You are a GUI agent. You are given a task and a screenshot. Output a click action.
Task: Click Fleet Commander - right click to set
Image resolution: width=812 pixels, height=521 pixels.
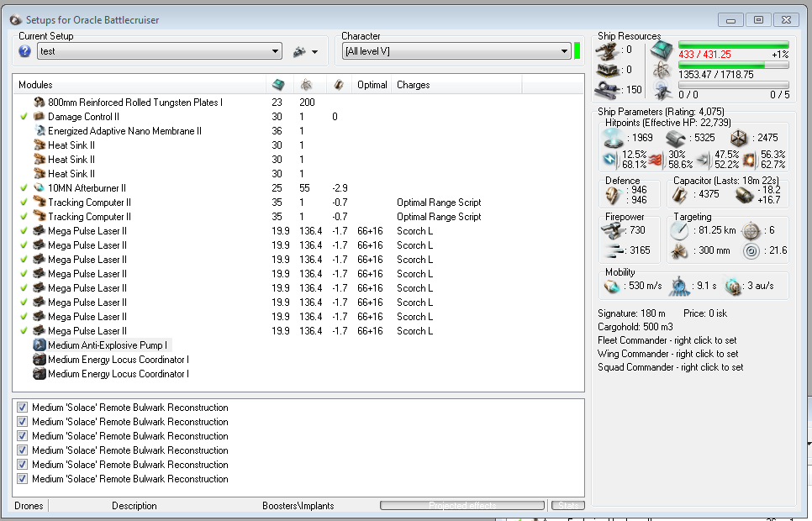tap(667, 340)
